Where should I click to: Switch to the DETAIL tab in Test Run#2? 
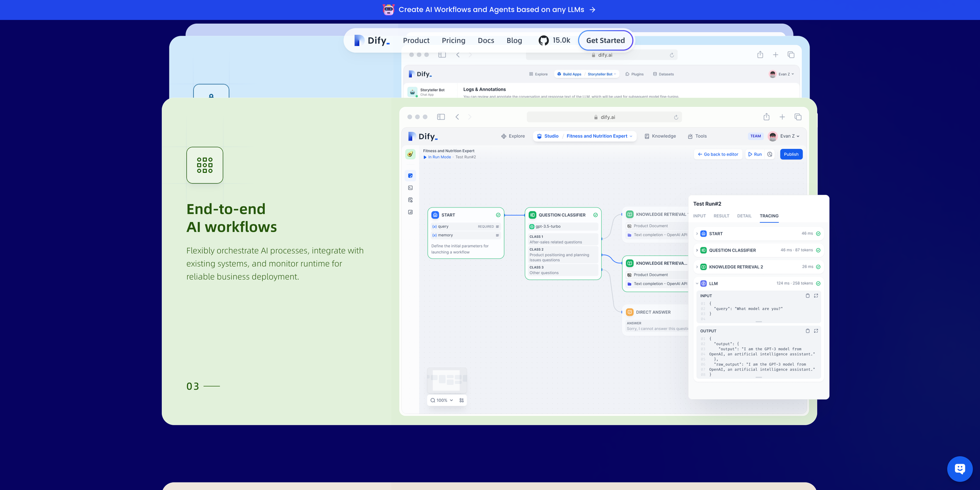(x=744, y=216)
